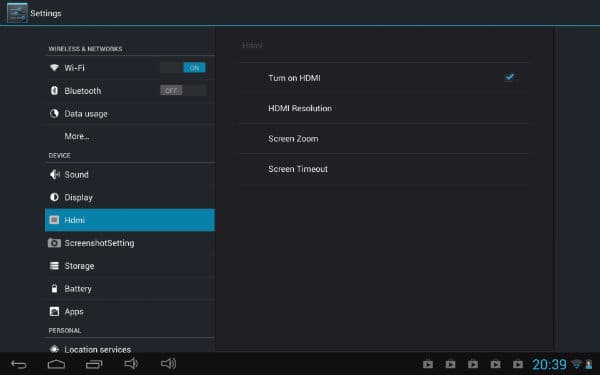Viewport: 600px width, 375px height.
Task: Open Data usage settings
Action: pos(130,114)
